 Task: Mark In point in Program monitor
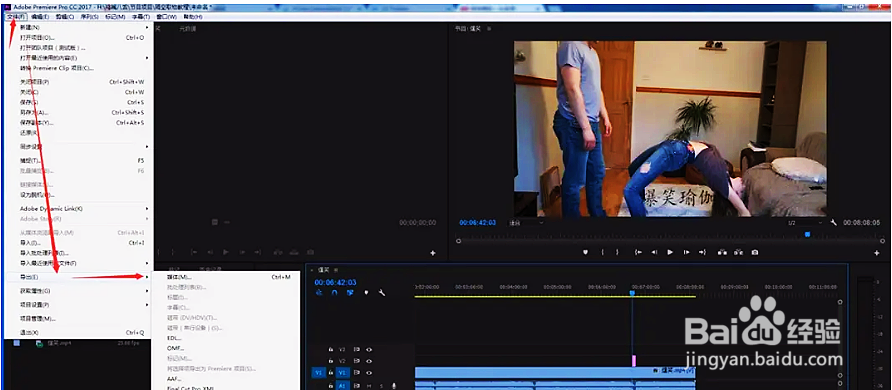[603, 252]
